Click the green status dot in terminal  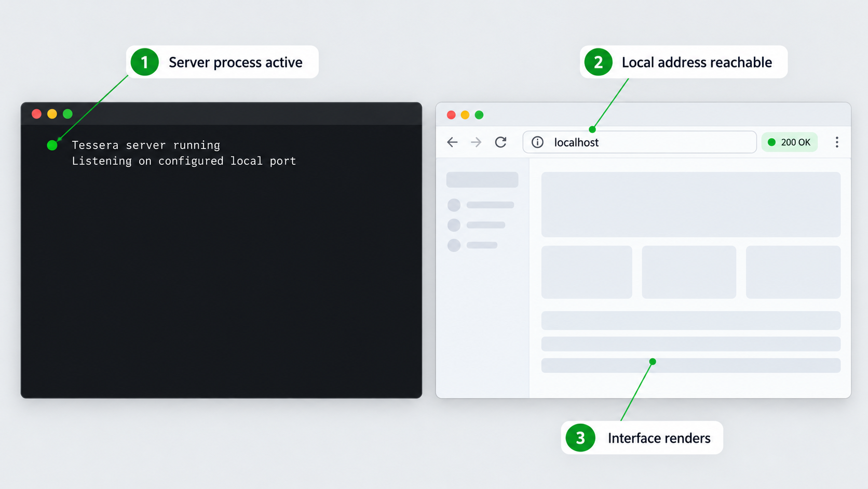pyautogui.click(x=52, y=146)
